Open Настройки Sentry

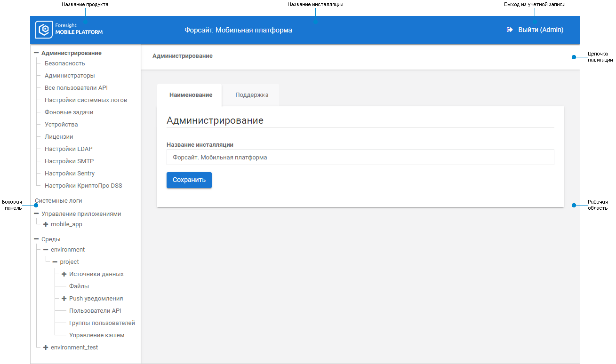(x=70, y=174)
